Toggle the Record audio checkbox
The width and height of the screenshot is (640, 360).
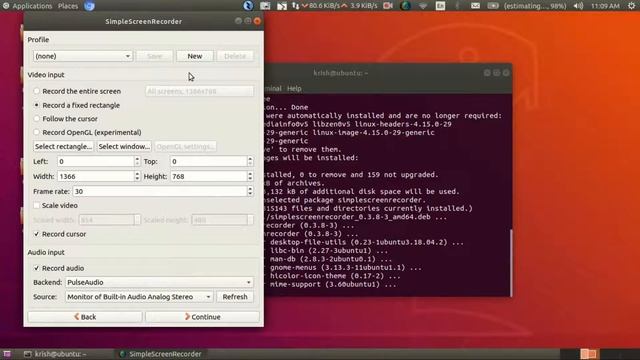point(37,268)
